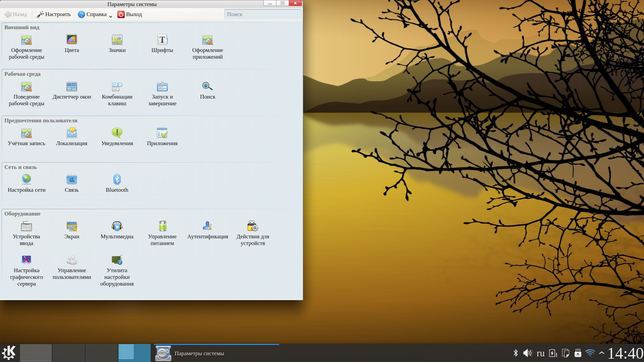Click the Выход exit button

coord(130,14)
